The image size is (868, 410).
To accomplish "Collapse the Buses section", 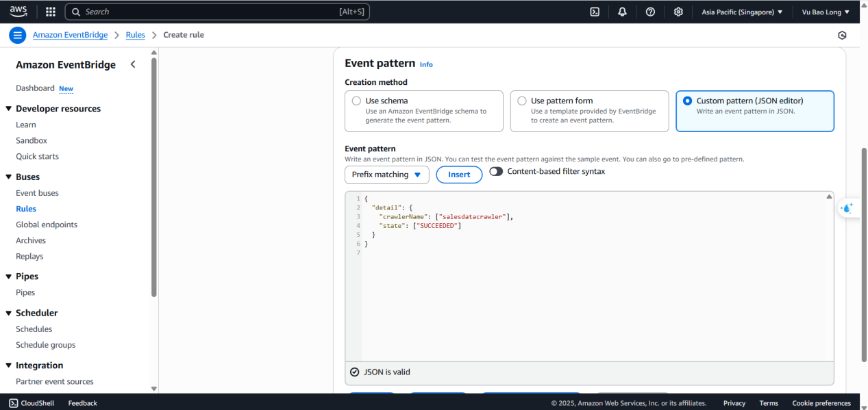I will pyautogui.click(x=9, y=177).
